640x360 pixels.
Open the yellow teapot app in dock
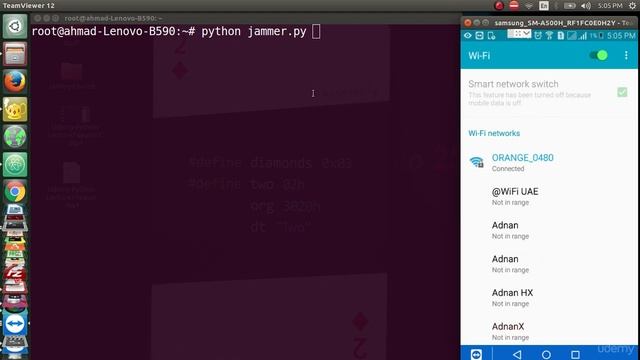(x=15, y=109)
